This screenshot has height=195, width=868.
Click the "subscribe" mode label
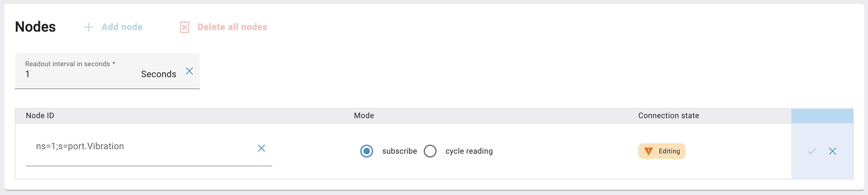pyautogui.click(x=399, y=151)
